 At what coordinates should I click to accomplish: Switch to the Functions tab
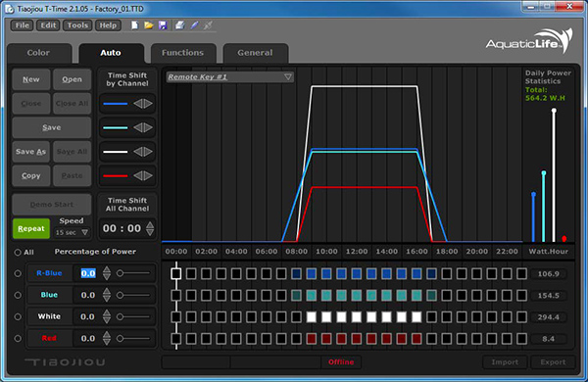[x=183, y=53]
